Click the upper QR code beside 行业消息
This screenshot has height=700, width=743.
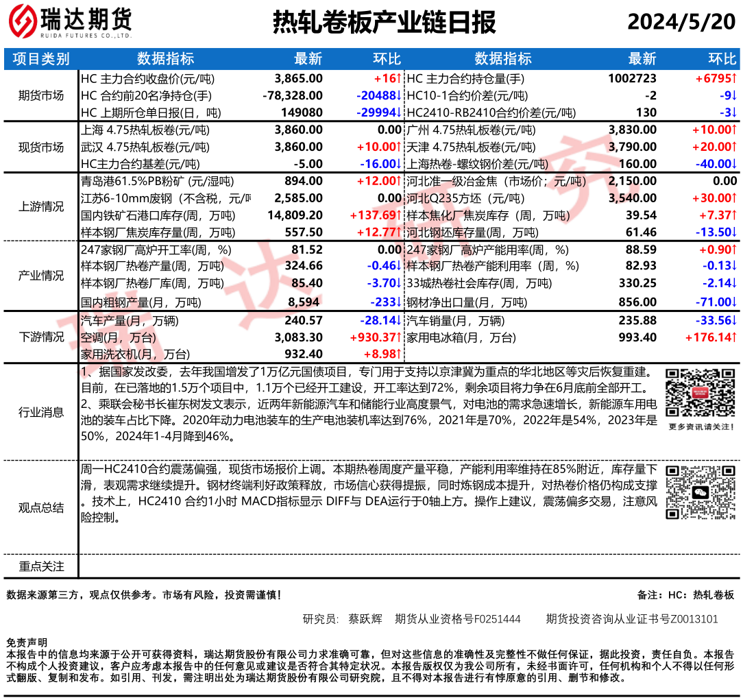pyautogui.click(x=700, y=392)
